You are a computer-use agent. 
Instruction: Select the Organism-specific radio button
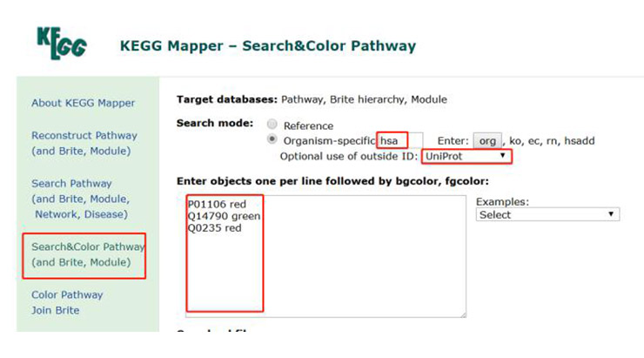[272, 139]
